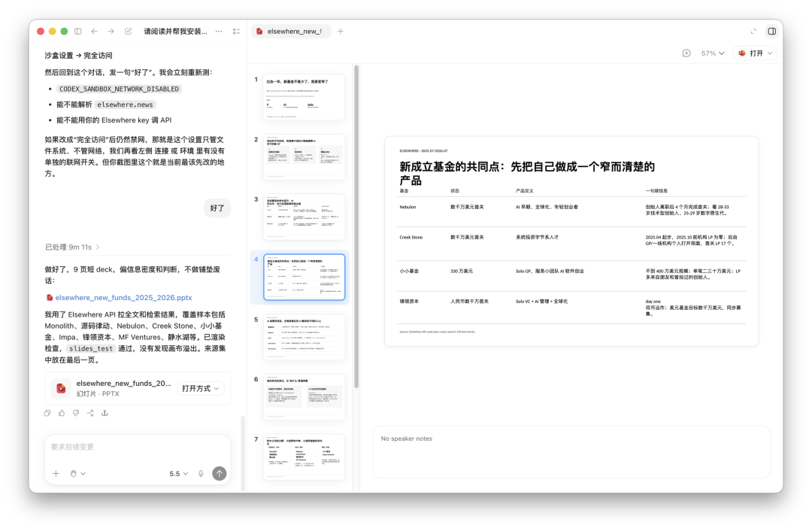Click the chat panel scrollbar
The height and width of the screenshot is (531, 812).
click(243, 454)
